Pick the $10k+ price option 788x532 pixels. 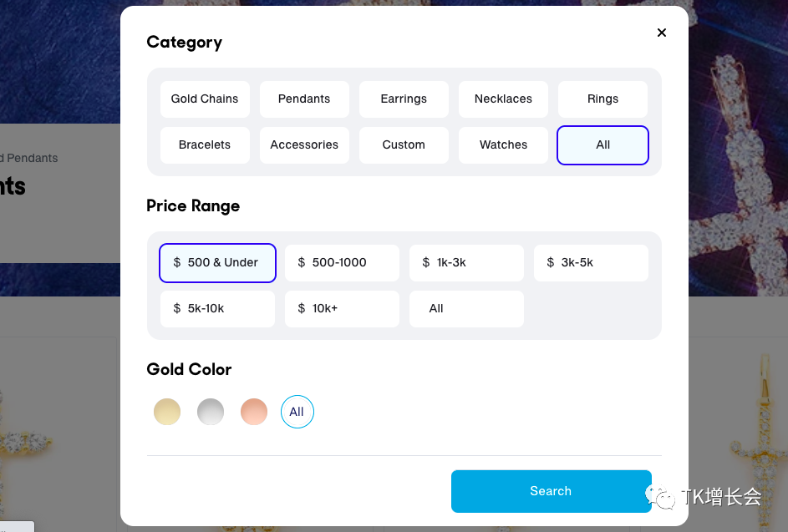click(x=342, y=308)
